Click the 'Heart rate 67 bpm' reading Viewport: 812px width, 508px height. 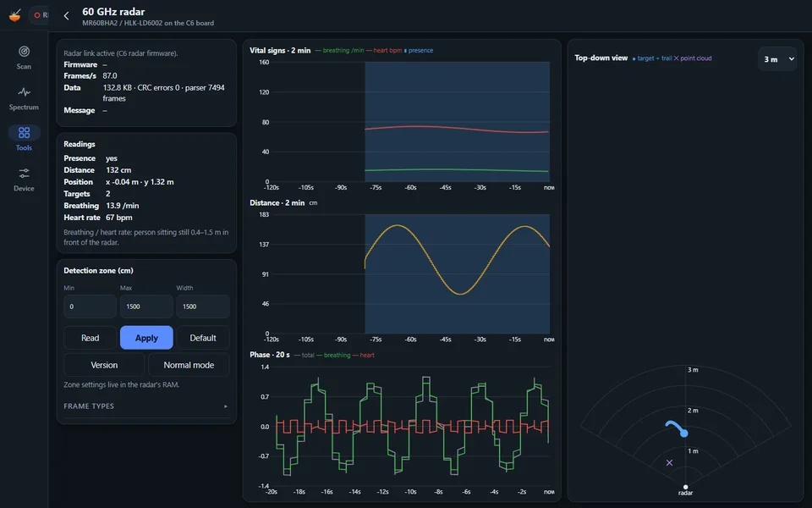[x=98, y=218]
